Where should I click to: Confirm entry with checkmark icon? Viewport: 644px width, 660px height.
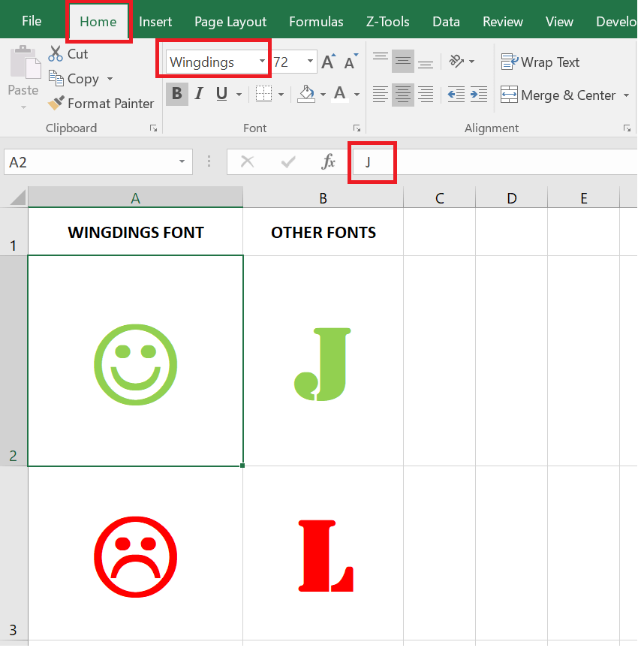(288, 161)
